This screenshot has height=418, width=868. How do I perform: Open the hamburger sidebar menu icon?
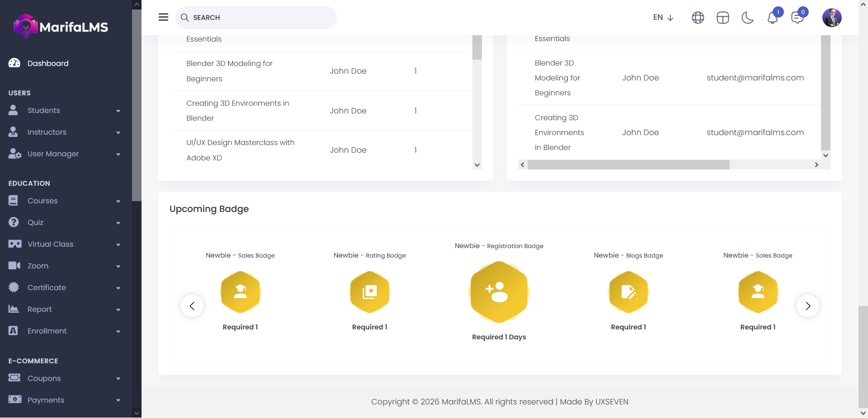point(163,17)
